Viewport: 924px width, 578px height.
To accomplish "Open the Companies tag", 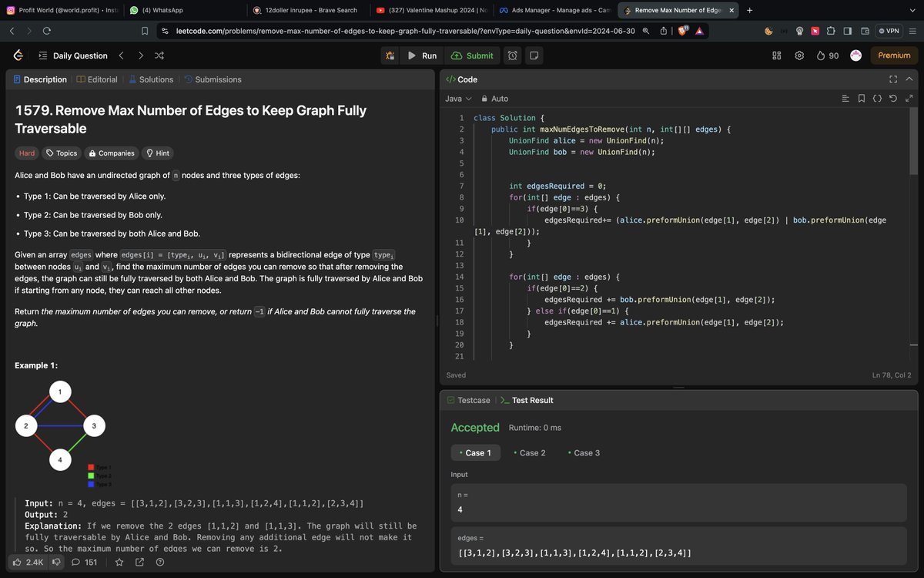I will (112, 153).
